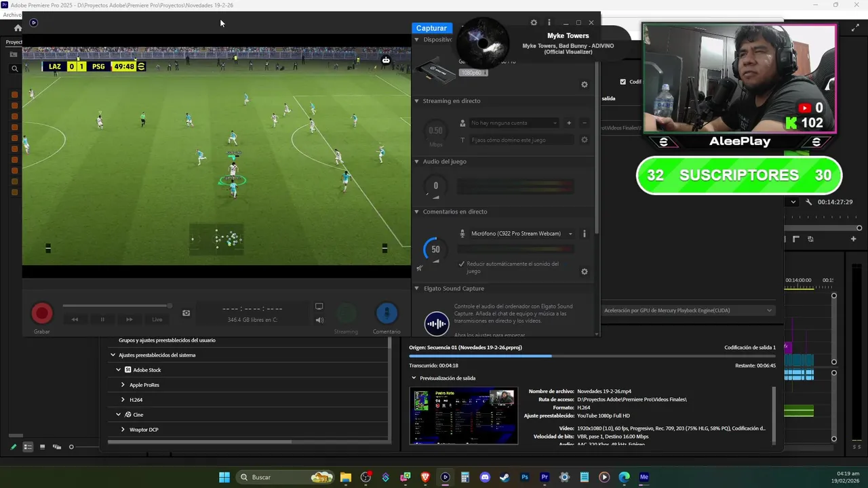The height and width of the screenshot is (488, 868).
Task: Expand the Wraptor DCP preset folder
Action: tap(123, 430)
